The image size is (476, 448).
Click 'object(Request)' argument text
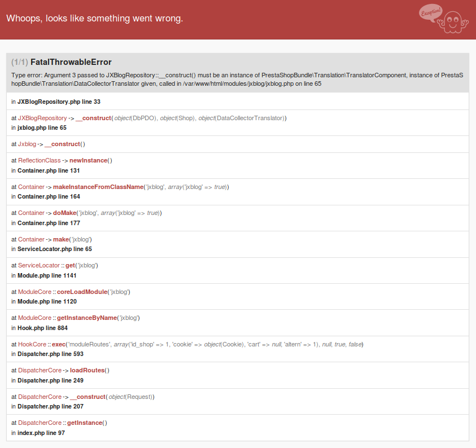coord(130,397)
